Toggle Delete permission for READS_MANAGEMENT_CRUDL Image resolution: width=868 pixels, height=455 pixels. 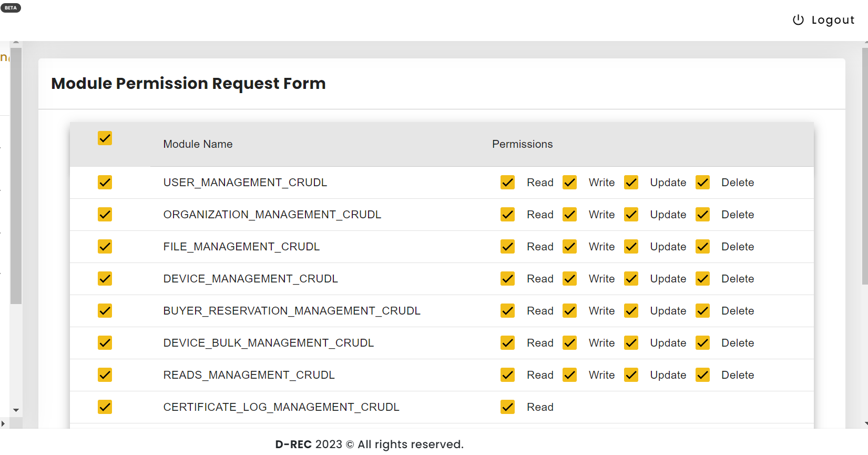point(702,375)
